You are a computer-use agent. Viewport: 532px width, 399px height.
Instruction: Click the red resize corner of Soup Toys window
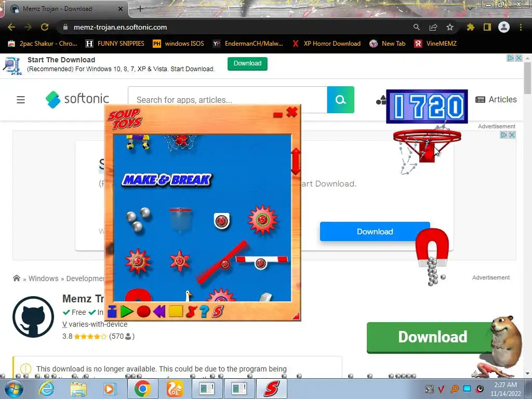pos(296,316)
